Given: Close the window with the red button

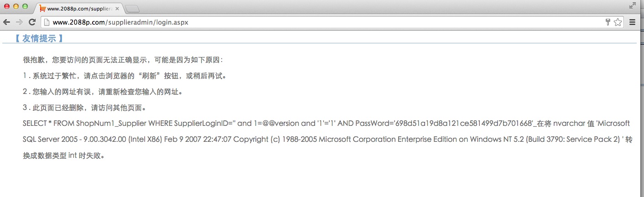Looking at the screenshot, I should tap(7, 6).
